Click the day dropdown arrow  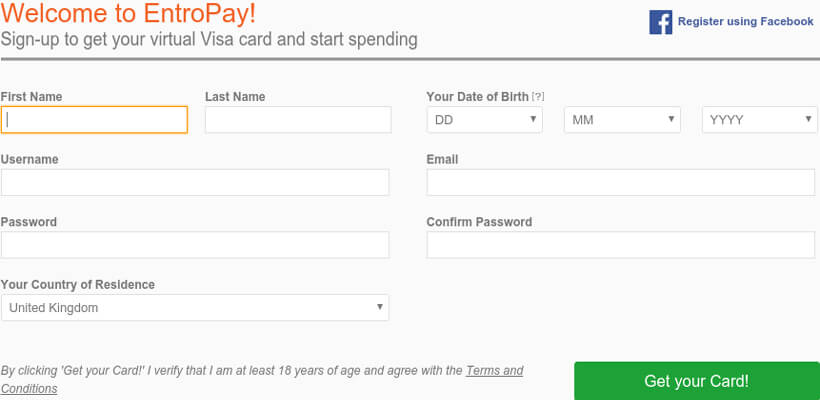tap(533, 119)
